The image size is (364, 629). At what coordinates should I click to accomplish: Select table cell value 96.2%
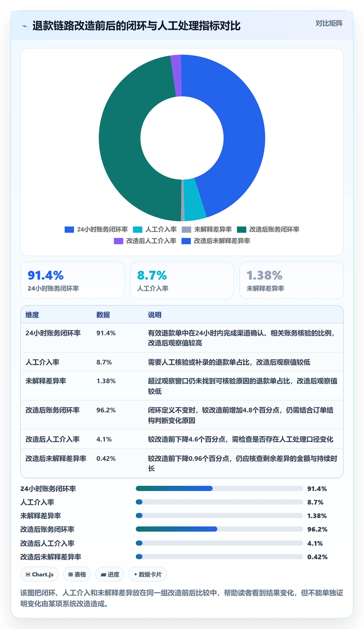[x=106, y=410]
